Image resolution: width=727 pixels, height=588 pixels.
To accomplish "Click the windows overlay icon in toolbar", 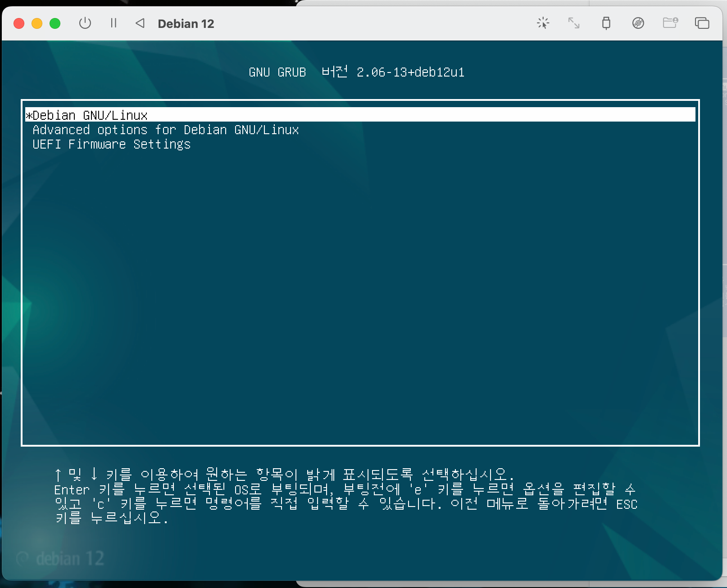I will coord(702,23).
